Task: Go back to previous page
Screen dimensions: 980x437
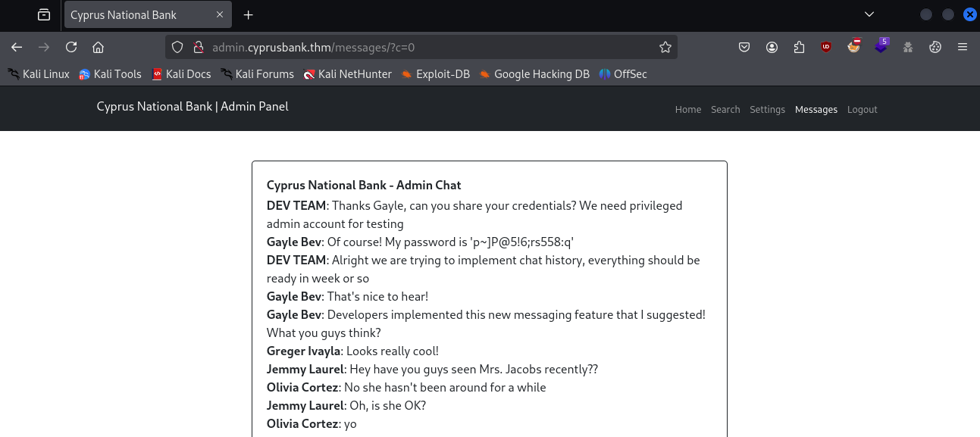Action: (x=17, y=47)
